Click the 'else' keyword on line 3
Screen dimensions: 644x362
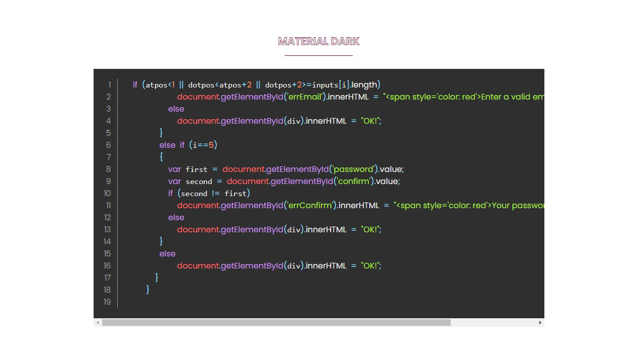[x=176, y=109]
